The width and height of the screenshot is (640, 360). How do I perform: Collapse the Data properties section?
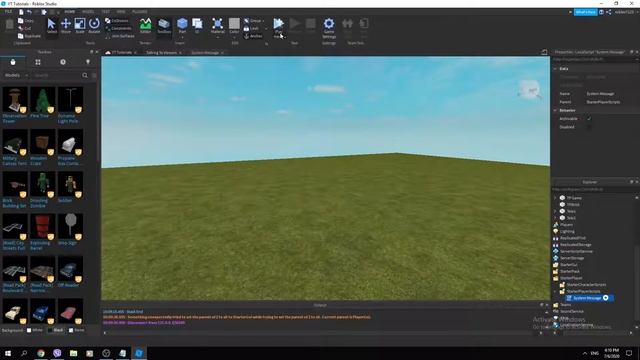pos(555,69)
